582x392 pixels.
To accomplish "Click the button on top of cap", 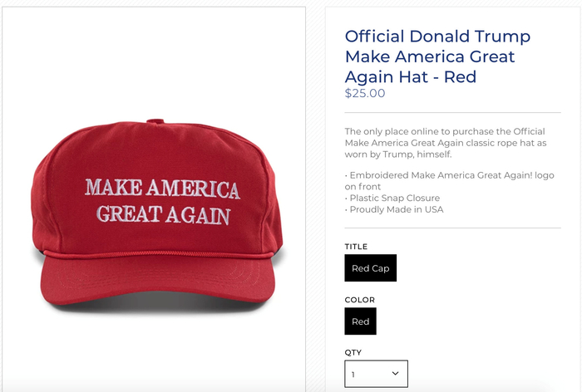I will [x=155, y=121].
